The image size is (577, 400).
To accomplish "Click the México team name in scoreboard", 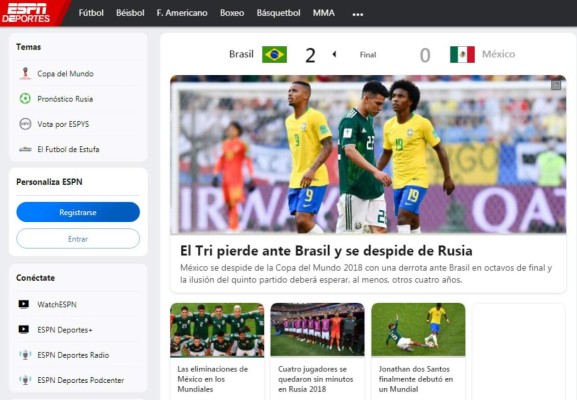I will point(498,54).
